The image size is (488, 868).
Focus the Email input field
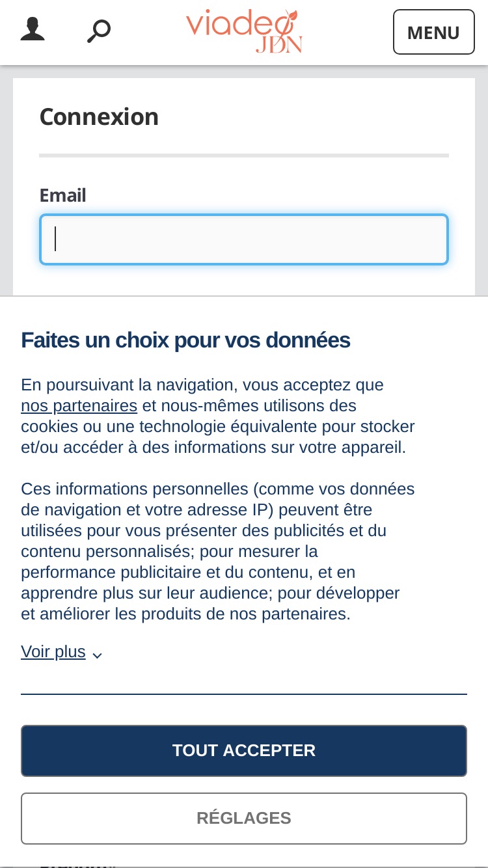244,239
